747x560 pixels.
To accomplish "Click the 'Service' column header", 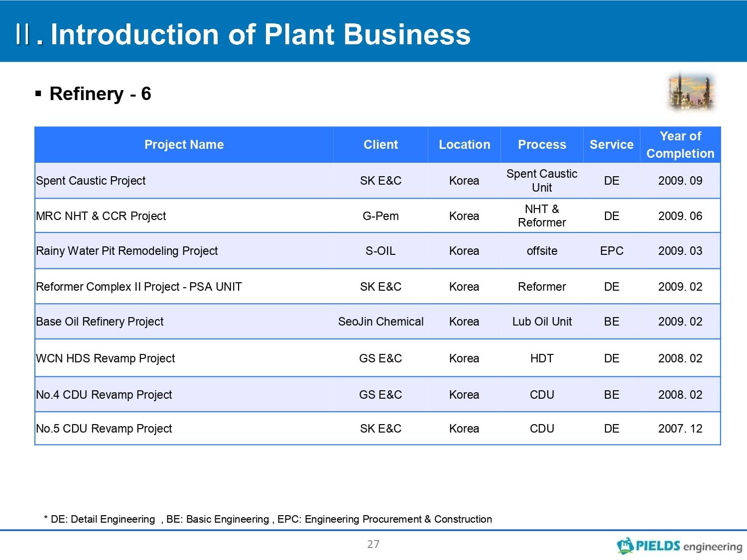I will [612, 145].
